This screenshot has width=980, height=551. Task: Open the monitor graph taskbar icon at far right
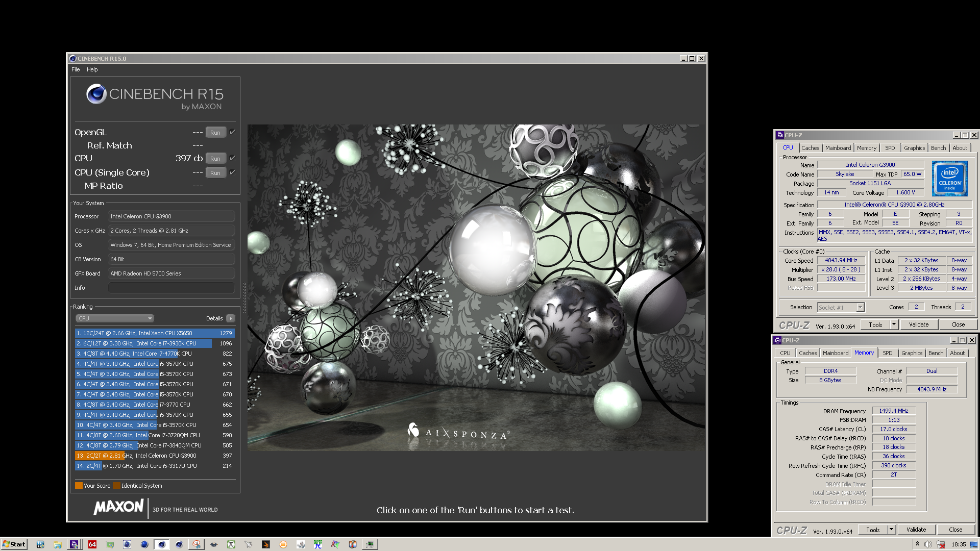click(x=370, y=544)
